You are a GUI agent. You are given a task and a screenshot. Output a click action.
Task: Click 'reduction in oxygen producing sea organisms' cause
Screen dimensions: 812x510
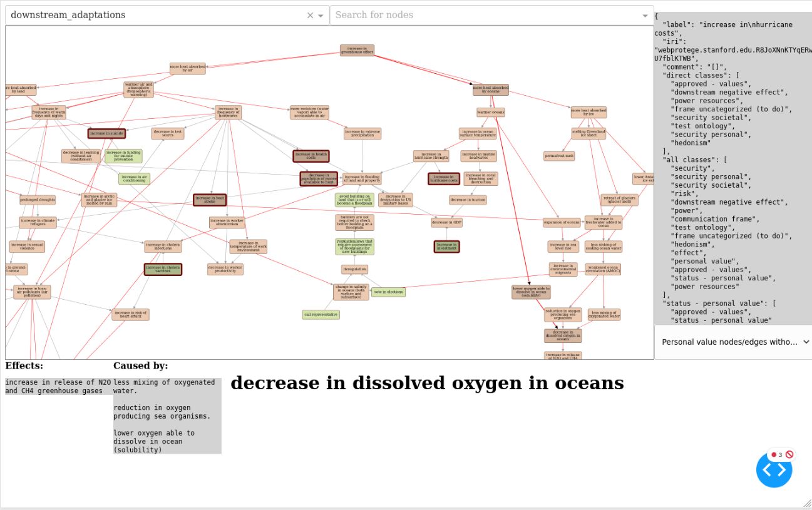point(162,412)
